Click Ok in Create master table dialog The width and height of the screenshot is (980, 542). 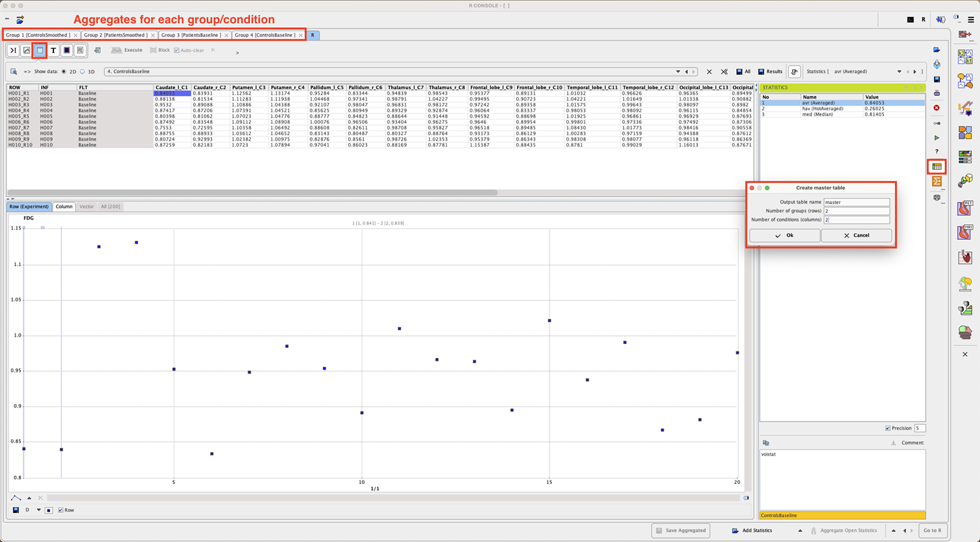(x=784, y=235)
